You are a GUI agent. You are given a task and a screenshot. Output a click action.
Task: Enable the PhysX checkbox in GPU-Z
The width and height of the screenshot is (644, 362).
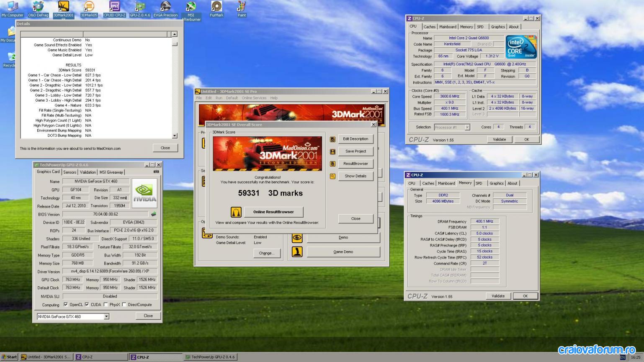pos(106,305)
